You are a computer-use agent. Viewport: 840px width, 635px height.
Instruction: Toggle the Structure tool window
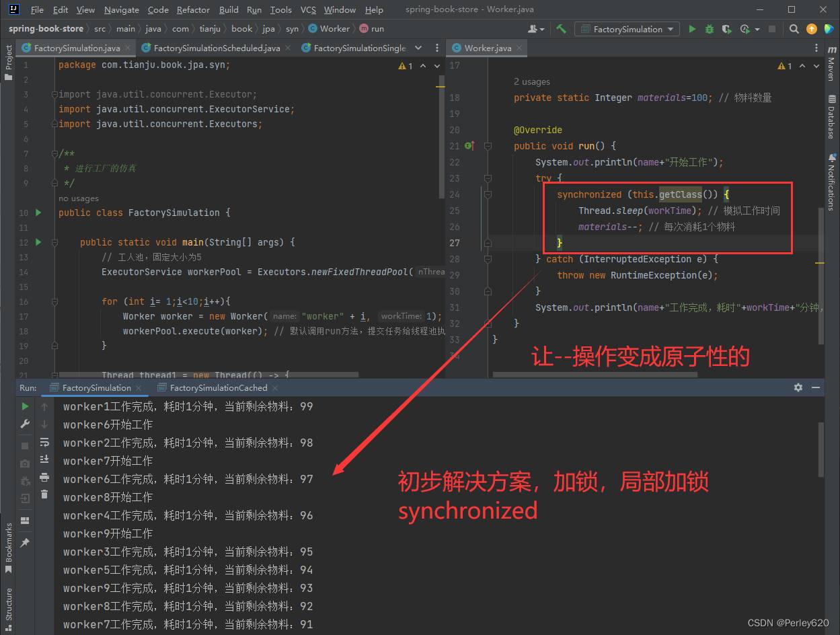[x=9, y=608]
